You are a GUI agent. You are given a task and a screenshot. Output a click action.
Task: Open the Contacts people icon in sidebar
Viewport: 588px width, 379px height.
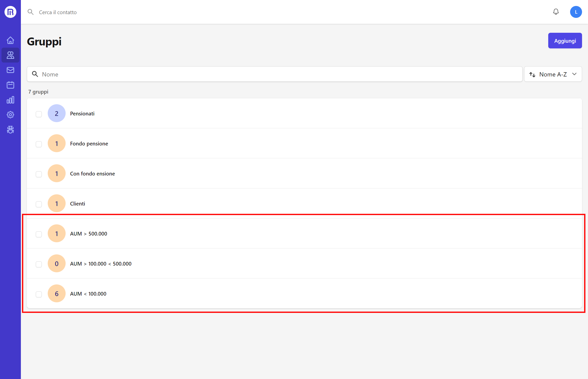pyautogui.click(x=10, y=55)
